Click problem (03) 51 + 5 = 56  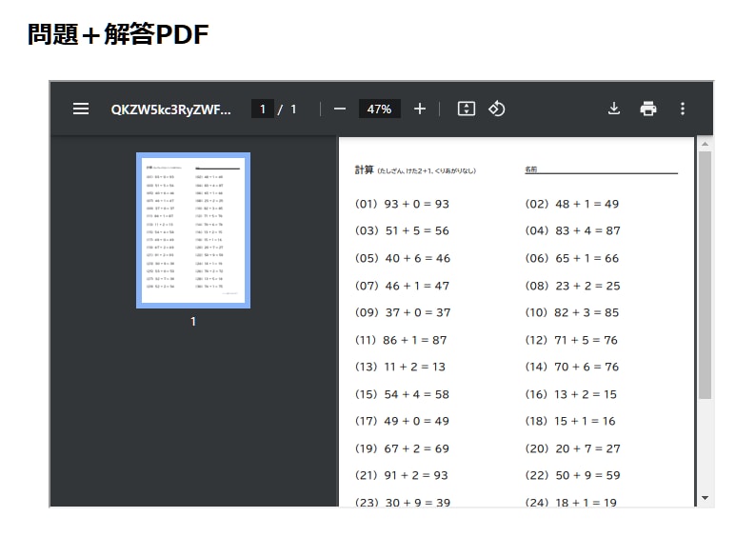402,231
